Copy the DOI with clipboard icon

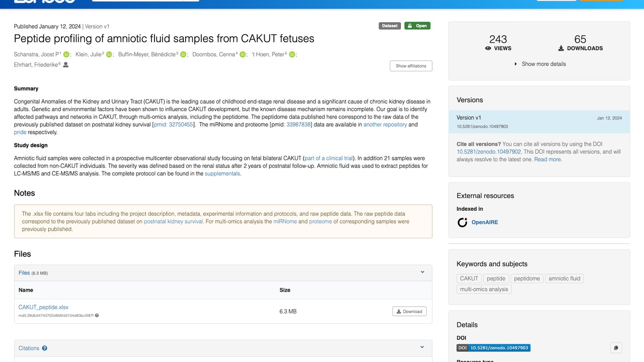[x=616, y=347]
